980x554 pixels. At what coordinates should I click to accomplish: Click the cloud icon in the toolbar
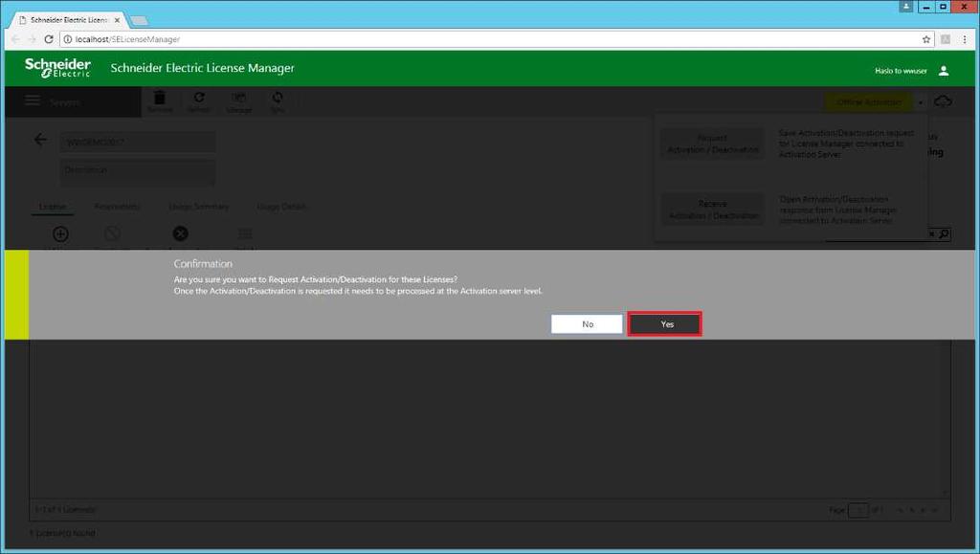(943, 101)
